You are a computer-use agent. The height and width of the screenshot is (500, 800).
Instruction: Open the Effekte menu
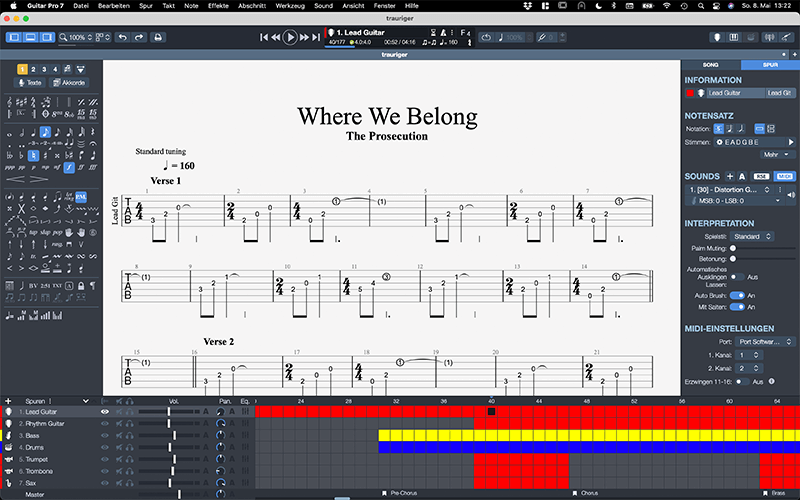pos(218,6)
